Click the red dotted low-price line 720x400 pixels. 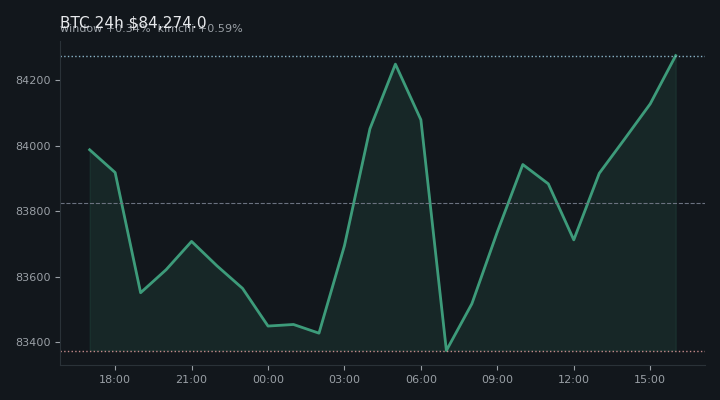(382, 352)
